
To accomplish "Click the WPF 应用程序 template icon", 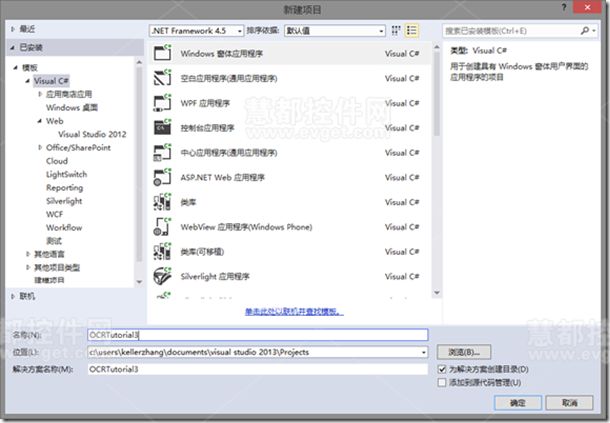I will click(162, 103).
